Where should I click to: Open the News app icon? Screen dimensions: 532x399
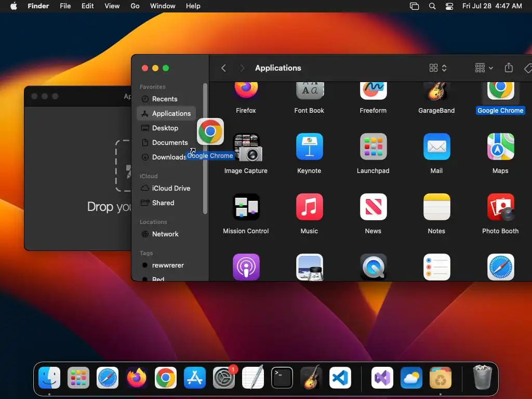(x=373, y=207)
